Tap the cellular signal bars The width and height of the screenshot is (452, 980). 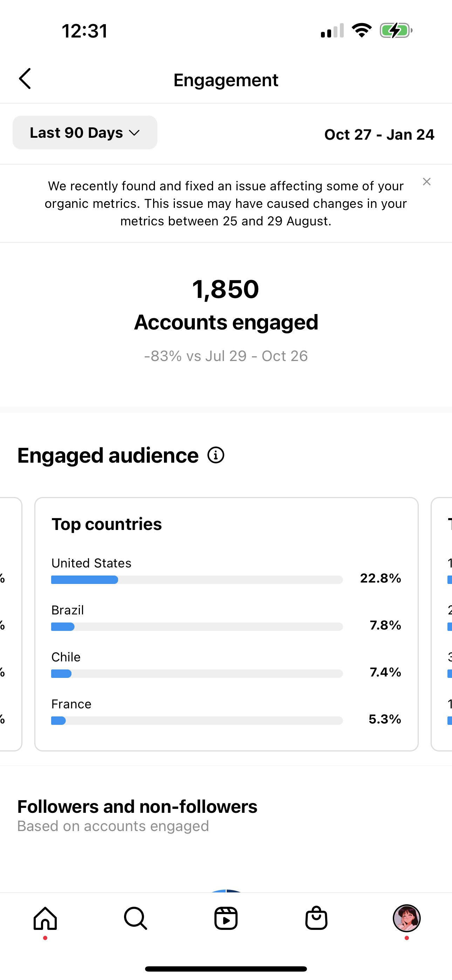pos(332,30)
